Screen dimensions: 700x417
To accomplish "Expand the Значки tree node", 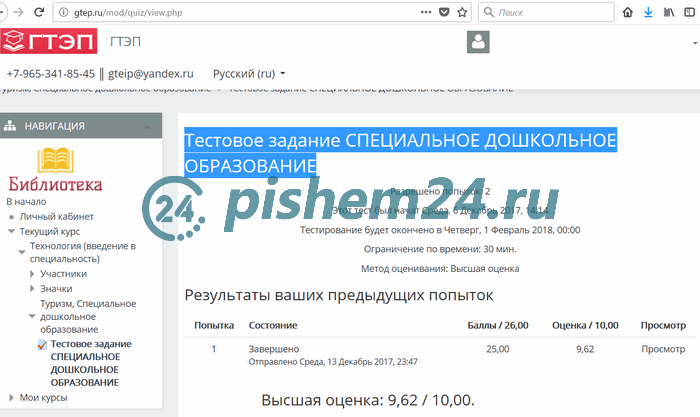I will pyautogui.click(x=32, y=288).
